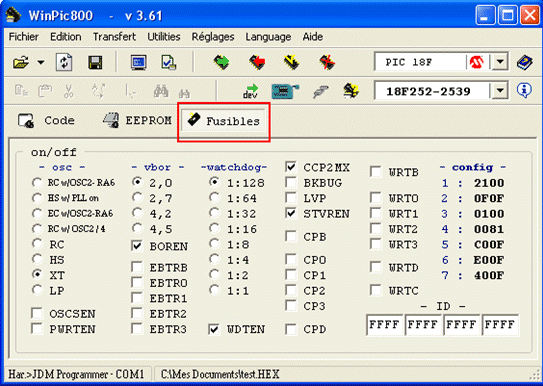Open the 18F252-2539 device dropdown

pos(500,91)
